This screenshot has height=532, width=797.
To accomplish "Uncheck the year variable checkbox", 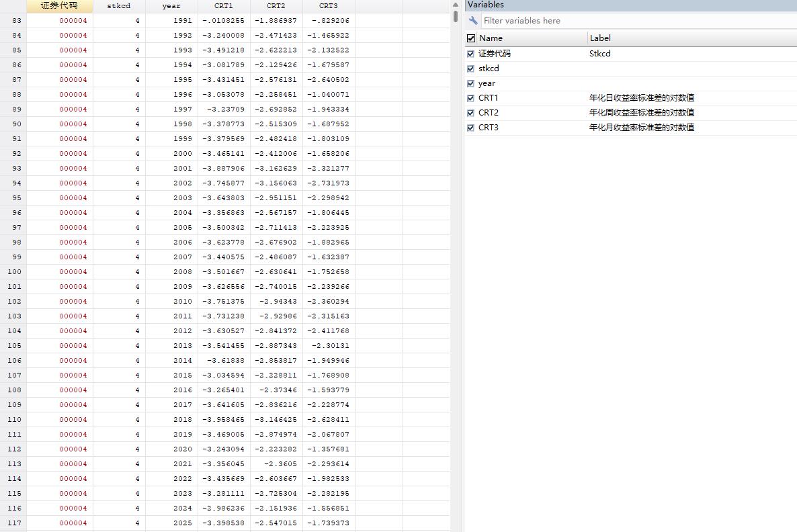I will pyautogui.click(x=470, y=83).
